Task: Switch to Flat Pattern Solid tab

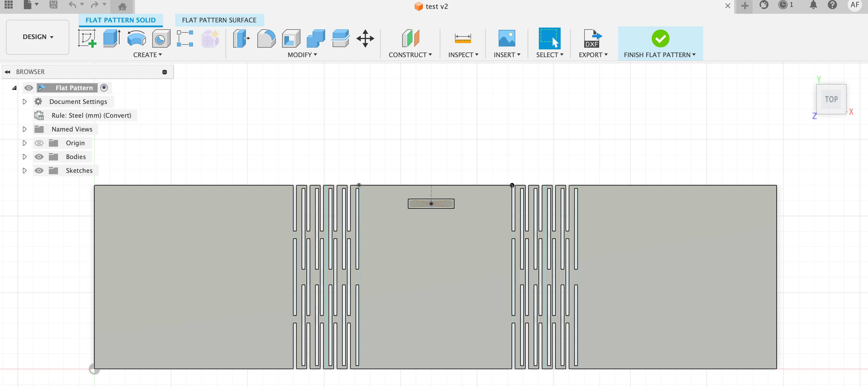Action: pyautogui.click(x=122, y=20)
